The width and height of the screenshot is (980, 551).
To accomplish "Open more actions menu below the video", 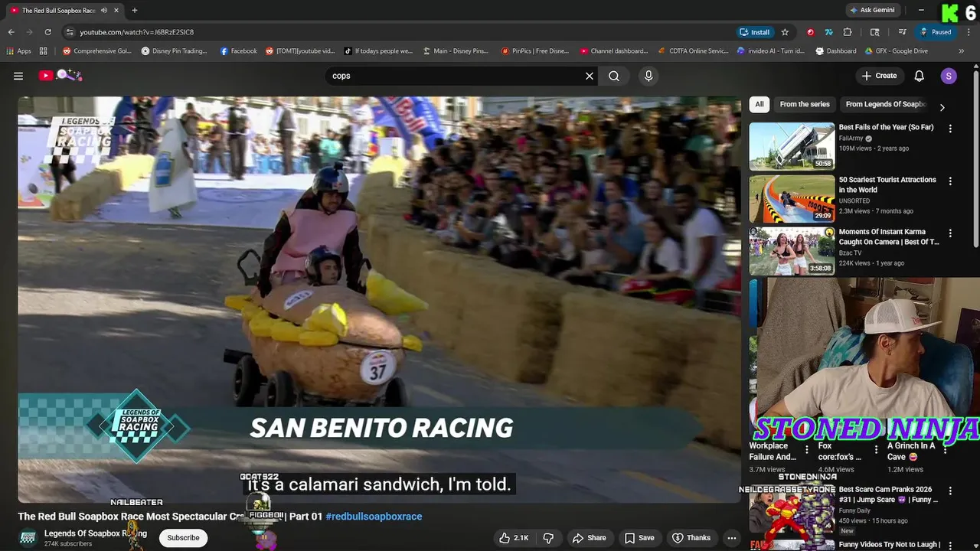I will click(732, 538).
